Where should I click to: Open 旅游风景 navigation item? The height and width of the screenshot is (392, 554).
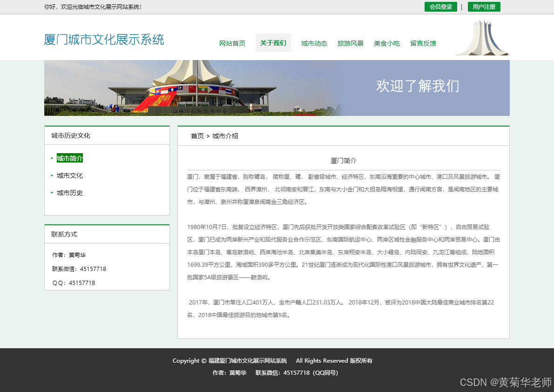(350, 43)
